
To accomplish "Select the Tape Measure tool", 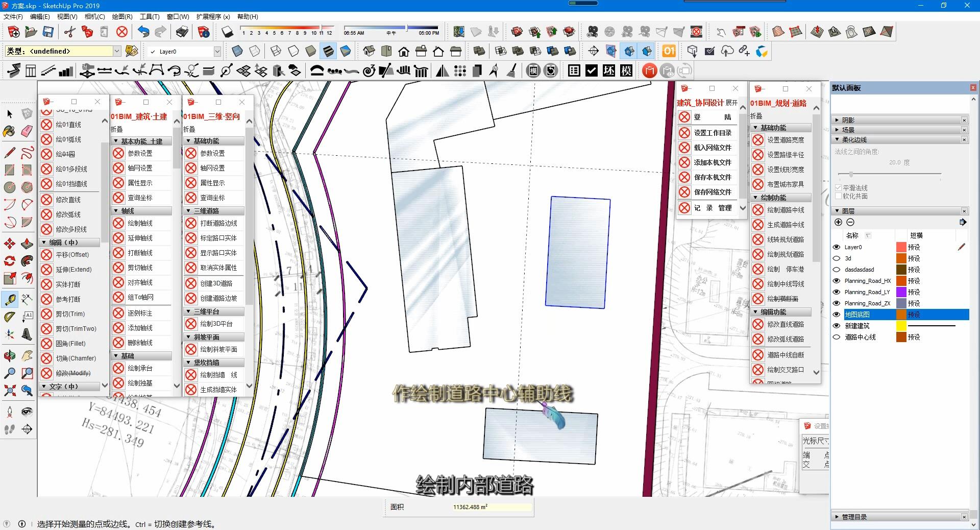I will (10, 299).
